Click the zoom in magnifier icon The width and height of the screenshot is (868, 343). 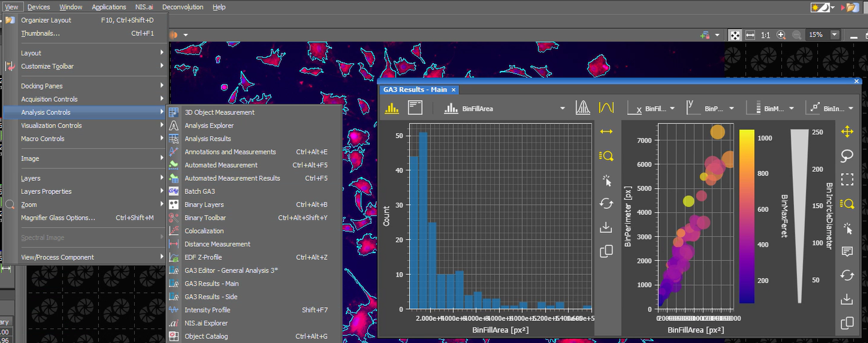(781, 35)
